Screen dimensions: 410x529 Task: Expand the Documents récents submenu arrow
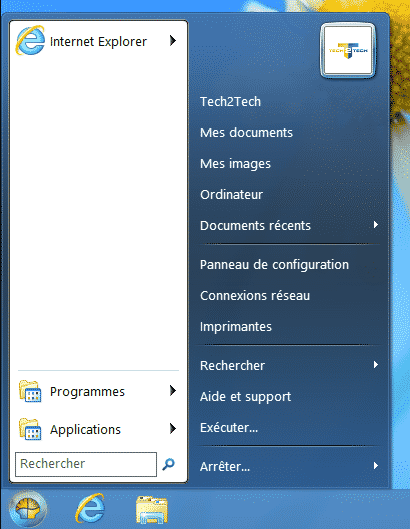coord(376,225)
